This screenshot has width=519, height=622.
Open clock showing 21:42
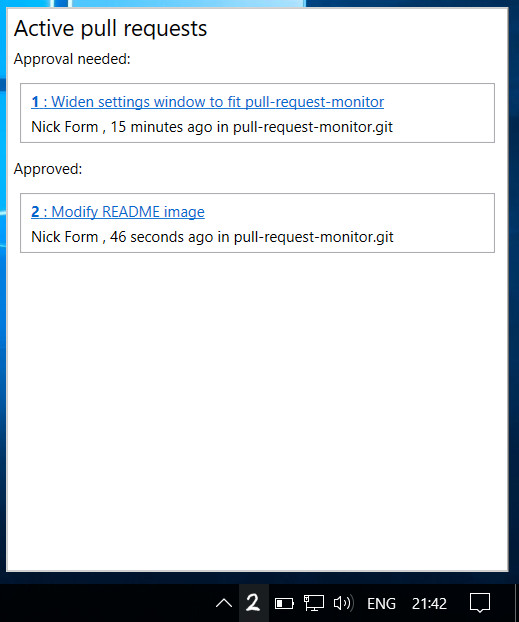[x=429, y=604]
